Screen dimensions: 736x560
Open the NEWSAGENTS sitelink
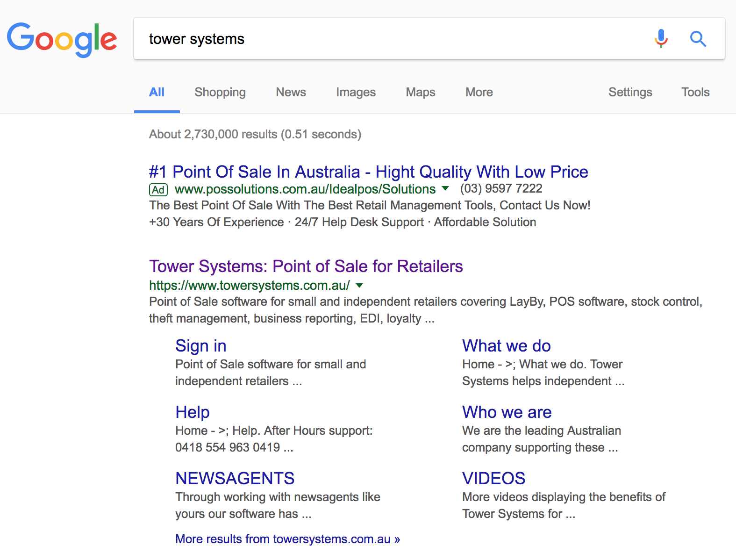235,479
